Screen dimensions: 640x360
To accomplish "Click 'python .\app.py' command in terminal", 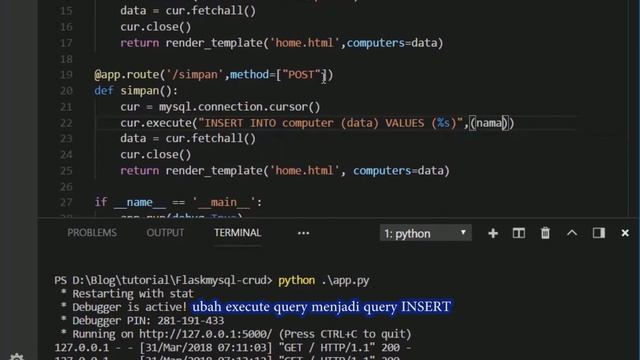I will coord(324,280).
